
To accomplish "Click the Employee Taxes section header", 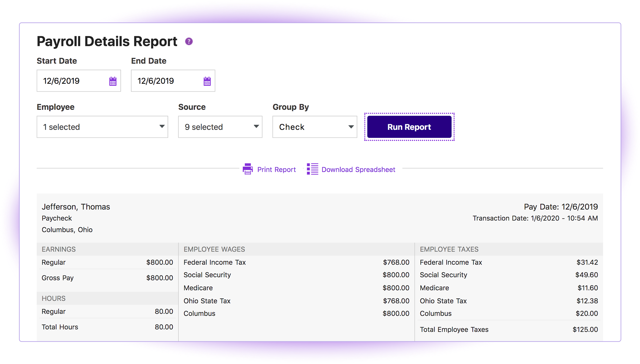I will (449, 249).
